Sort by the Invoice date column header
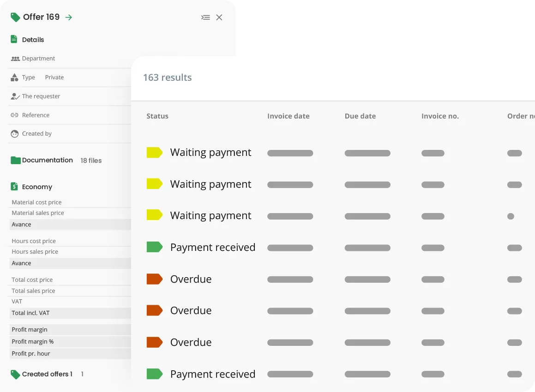 click(288, 116)
